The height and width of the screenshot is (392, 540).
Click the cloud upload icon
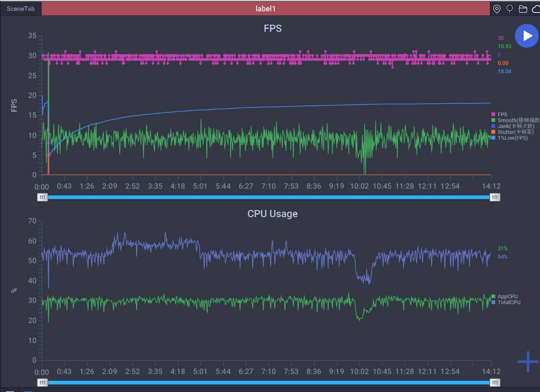535,9
